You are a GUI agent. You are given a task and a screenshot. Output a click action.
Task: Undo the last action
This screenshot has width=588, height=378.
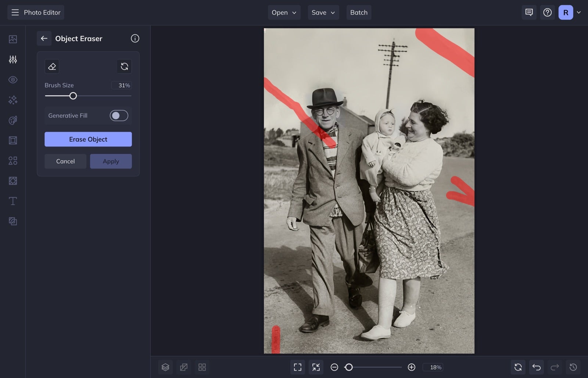point(536,367)
